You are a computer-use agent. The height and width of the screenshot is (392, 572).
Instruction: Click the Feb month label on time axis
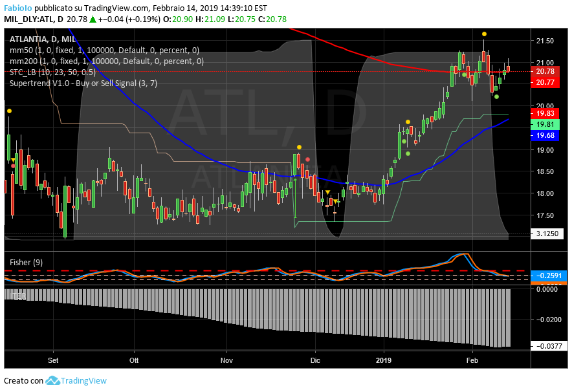472,360
